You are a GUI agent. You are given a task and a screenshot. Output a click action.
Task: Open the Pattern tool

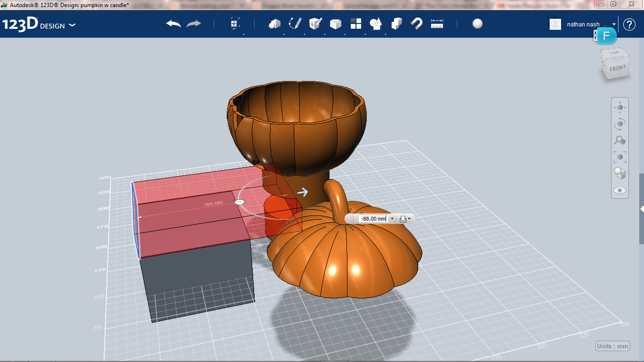click(355, 24)
